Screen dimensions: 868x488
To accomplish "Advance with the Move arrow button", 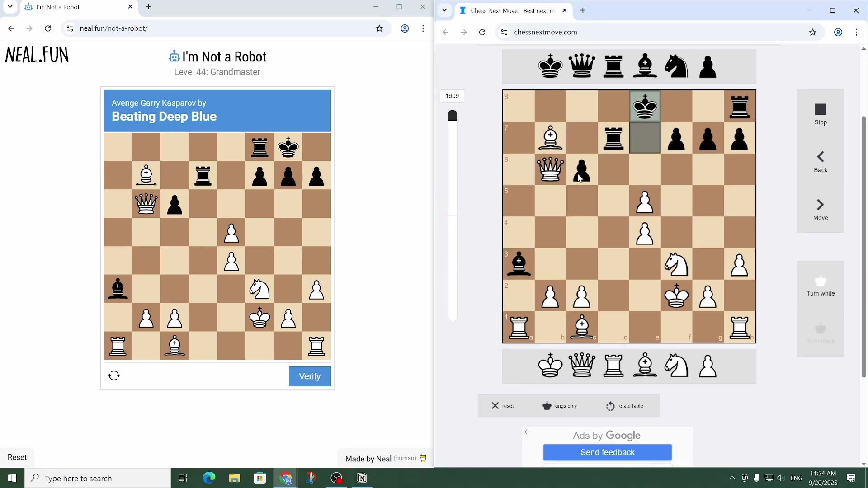I will pyautogui.click(x=821, y=210).
